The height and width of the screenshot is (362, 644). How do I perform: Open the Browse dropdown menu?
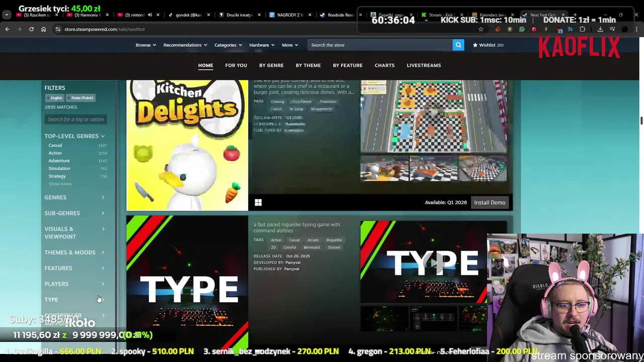tap(145, 45)
